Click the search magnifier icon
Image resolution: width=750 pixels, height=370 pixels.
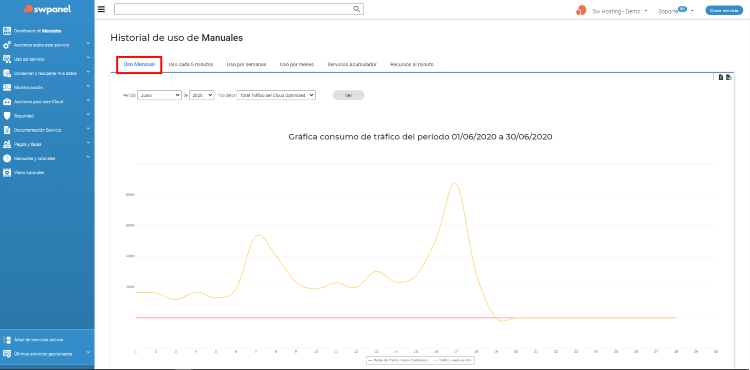point(356,9)
